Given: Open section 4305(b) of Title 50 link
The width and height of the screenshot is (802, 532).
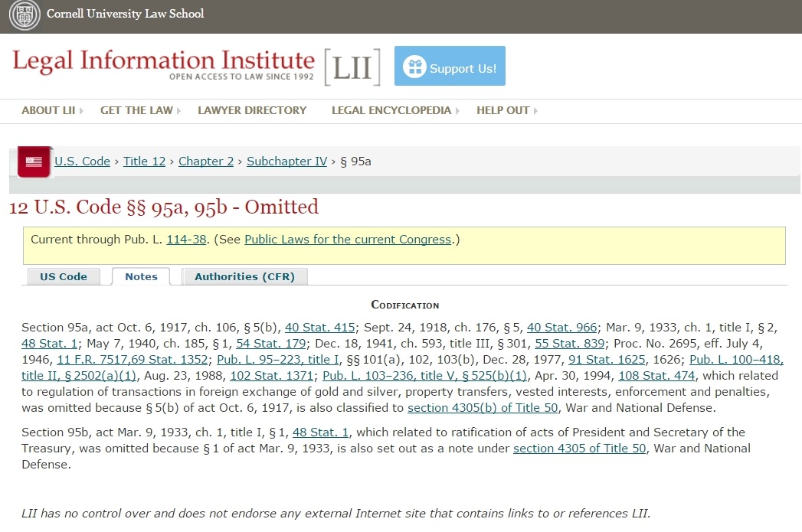Looking at the screenshot, I should point(483,407).
